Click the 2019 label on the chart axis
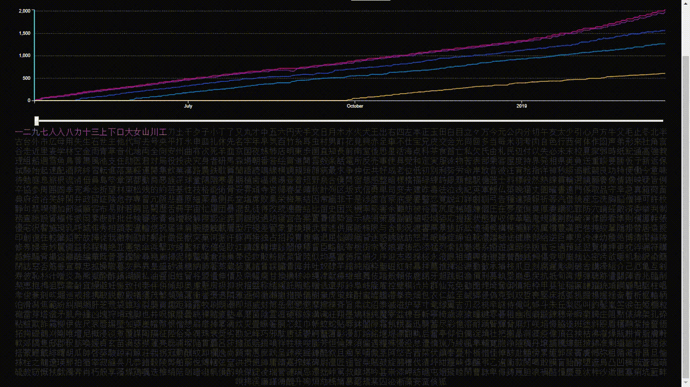This screenshot has width=690, height=387. coord(521,106)
